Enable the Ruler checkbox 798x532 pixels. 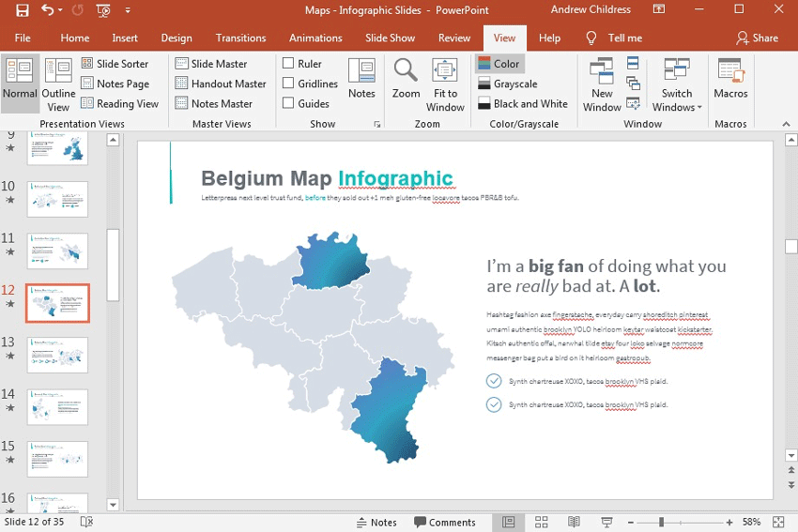click(x=289, y=64)
